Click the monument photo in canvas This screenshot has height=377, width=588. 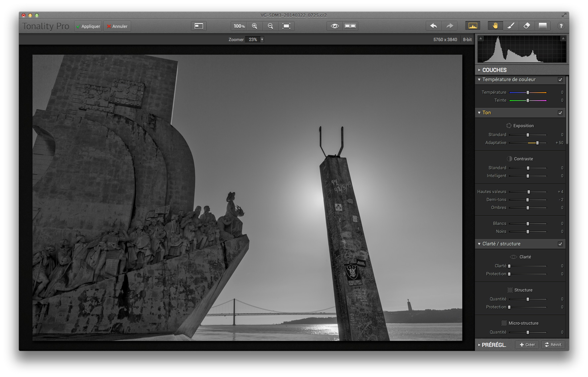click(247, 198)
